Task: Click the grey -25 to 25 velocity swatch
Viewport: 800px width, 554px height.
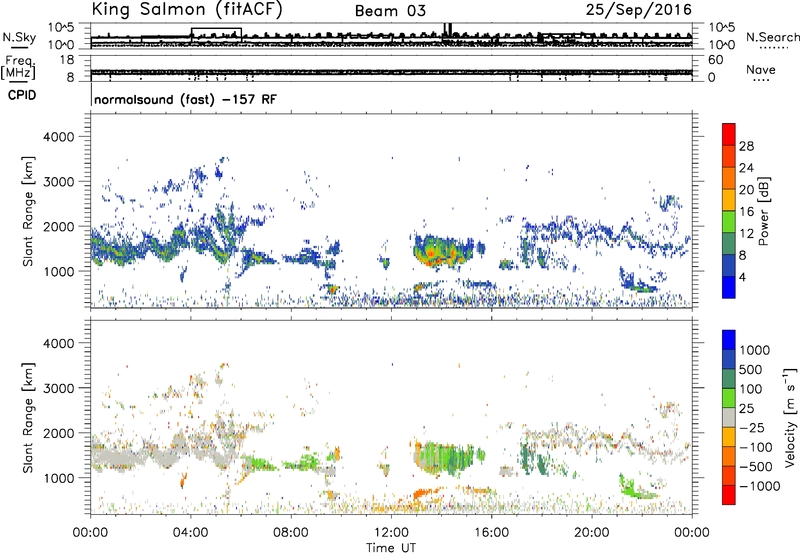Action: 729,417
